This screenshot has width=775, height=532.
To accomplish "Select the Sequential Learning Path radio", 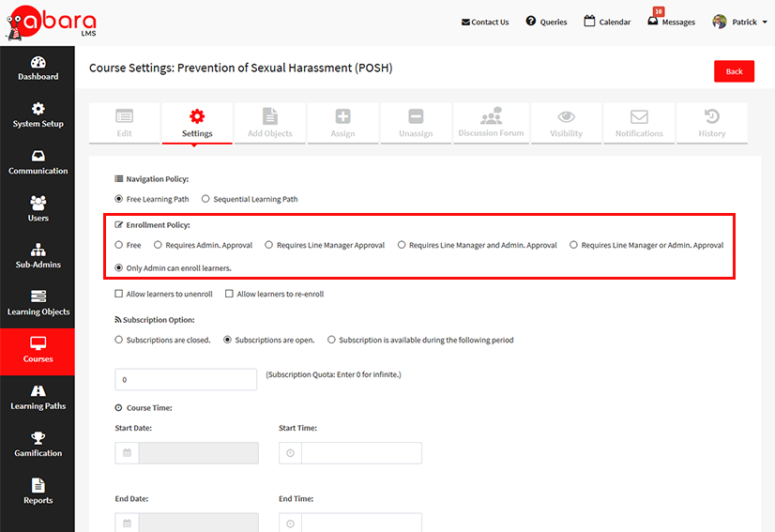I will coord(205,199).
